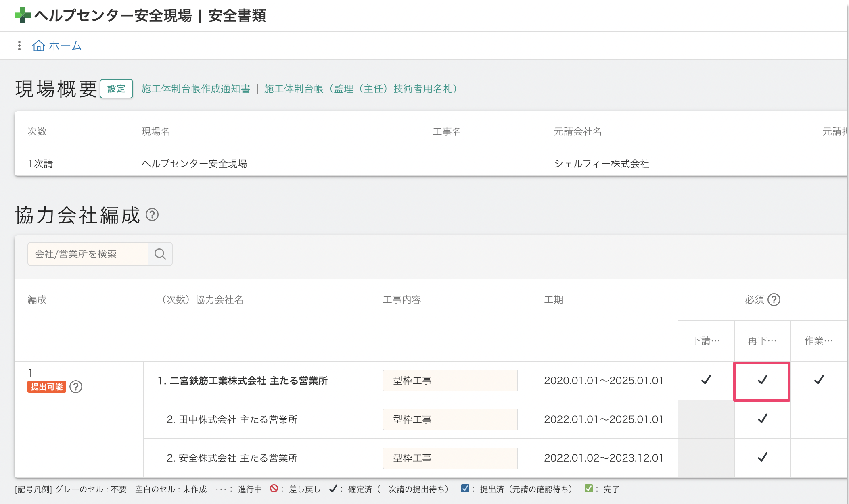Screen dimensions: 849x504
Task: Open 施工体制台帳（監理（主任）技術者用名札）link
Action: click(360, 89)
